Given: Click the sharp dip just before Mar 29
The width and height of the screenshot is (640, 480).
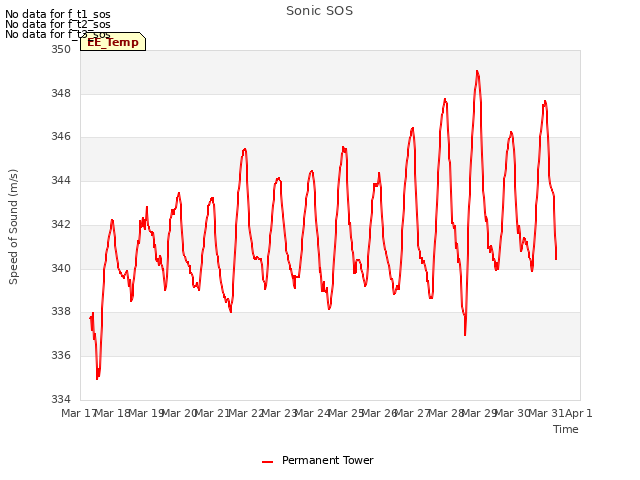Looking at the screenshot, I should [465, 335].
